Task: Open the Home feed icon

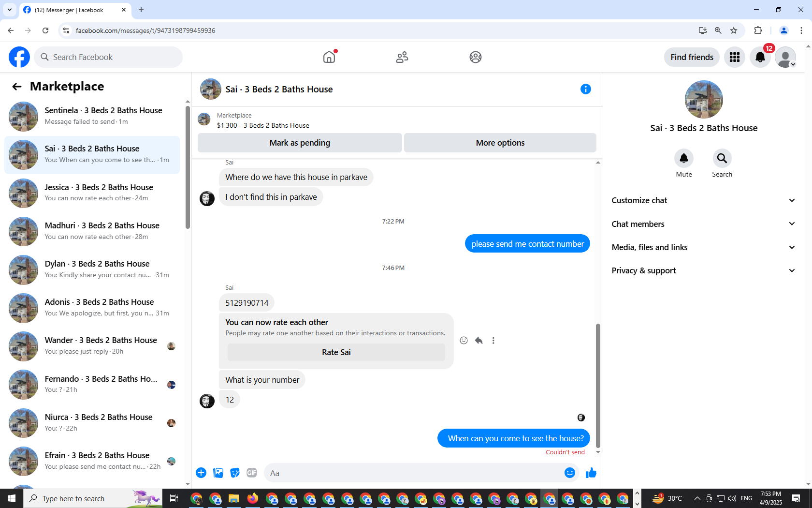Action: [329, 57]
